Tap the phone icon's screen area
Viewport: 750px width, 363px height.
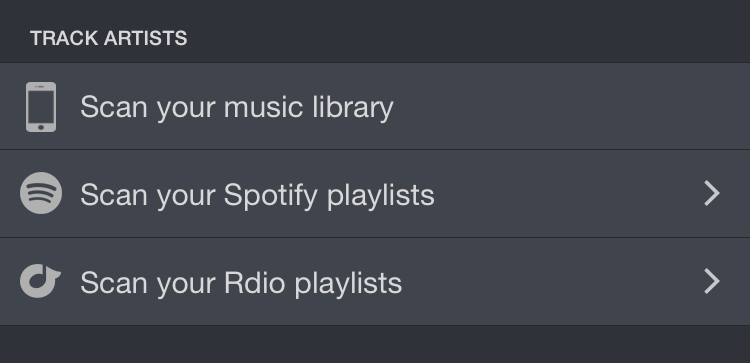point(41,106)
